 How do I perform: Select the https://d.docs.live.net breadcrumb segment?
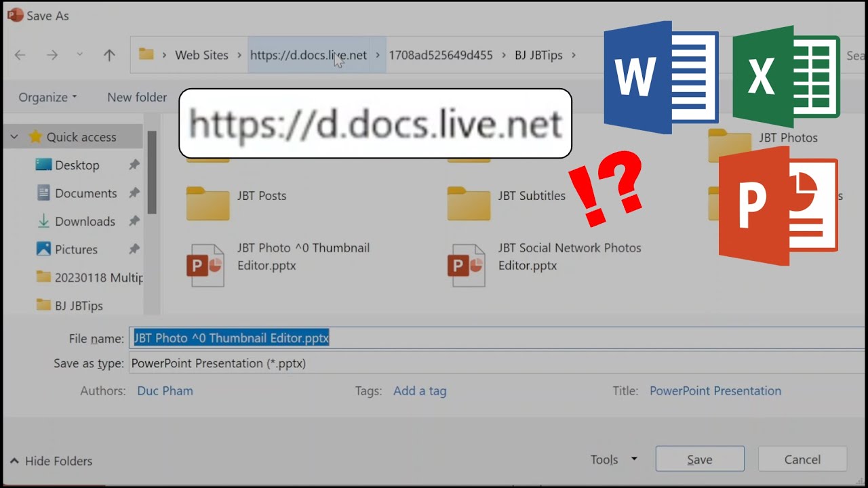[x=309, y=56]
